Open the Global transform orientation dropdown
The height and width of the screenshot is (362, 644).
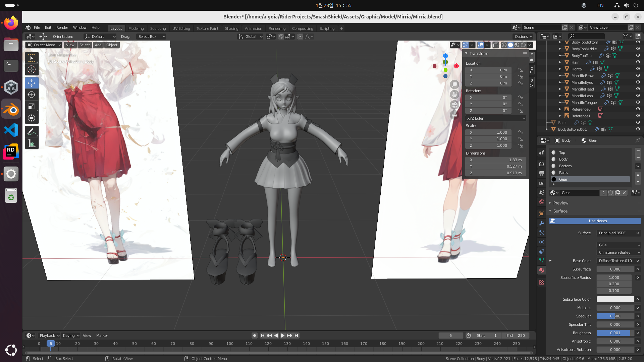click(251, 37)
